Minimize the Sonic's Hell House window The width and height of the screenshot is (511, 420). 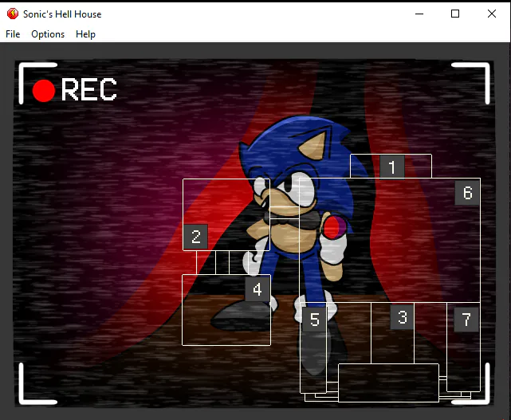(x=419, y=14)
